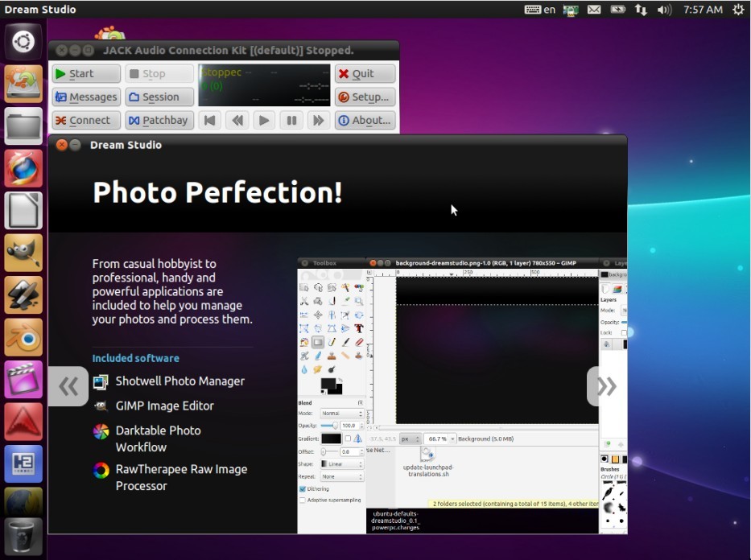Screen dimensions: 751x560
Task: Go to previous slide in Dream Studio
Action: (x=68, y=386)
